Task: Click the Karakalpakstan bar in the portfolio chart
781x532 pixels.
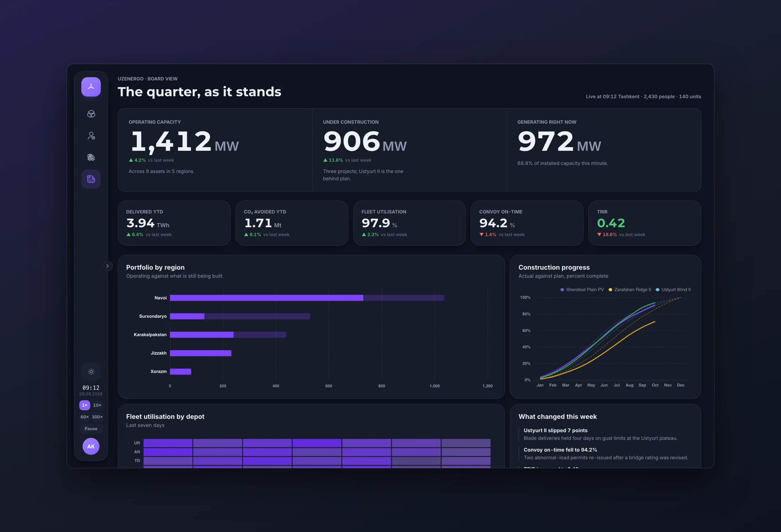Action: (x=228, y=335)
